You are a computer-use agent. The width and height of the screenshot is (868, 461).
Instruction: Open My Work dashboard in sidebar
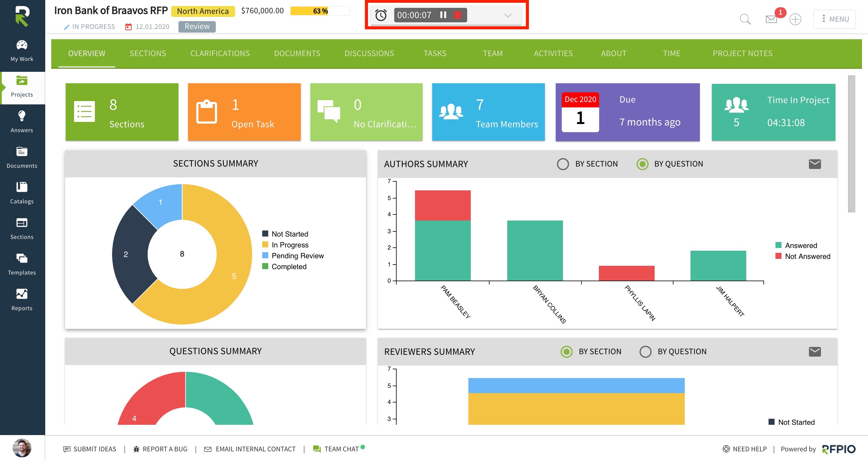click(x=22, y=51)
